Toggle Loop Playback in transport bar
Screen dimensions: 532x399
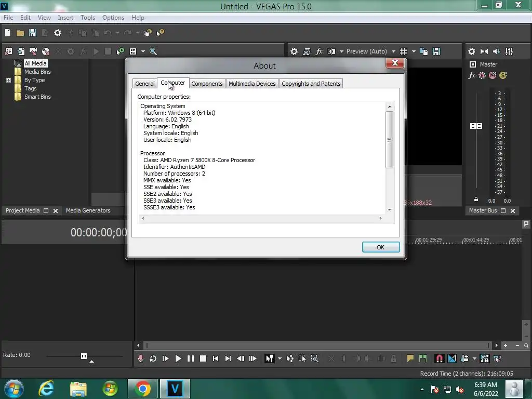[153, 358]
